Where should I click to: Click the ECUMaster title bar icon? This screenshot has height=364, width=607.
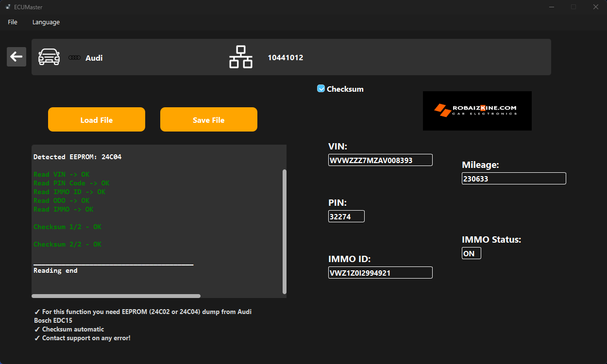coord(8,7)
